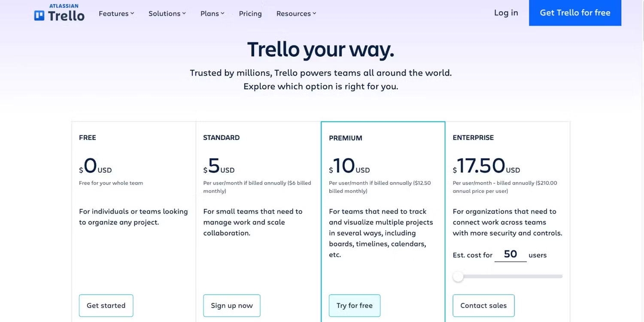Click the Trello your way heading
The width and height of the screenshot is (644, 322).
click(x=321, y=49)
